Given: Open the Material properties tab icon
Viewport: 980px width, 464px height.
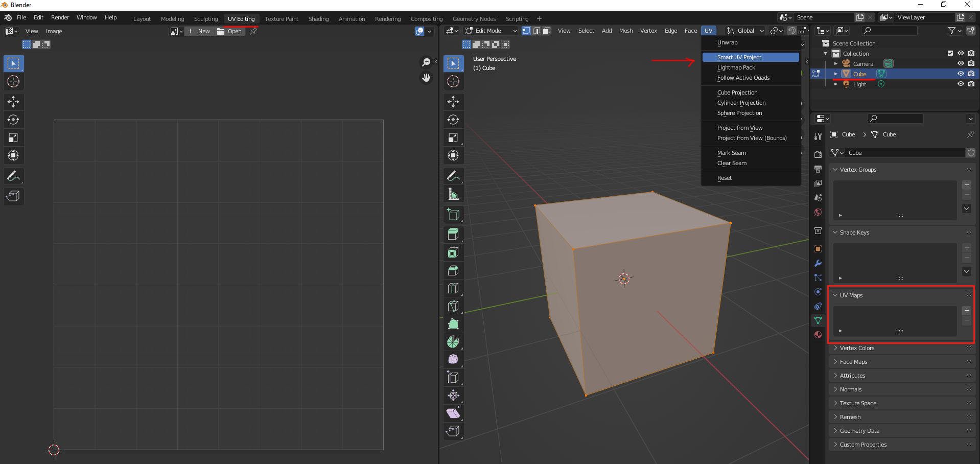Looking at the screenshot, I should 818,335.
